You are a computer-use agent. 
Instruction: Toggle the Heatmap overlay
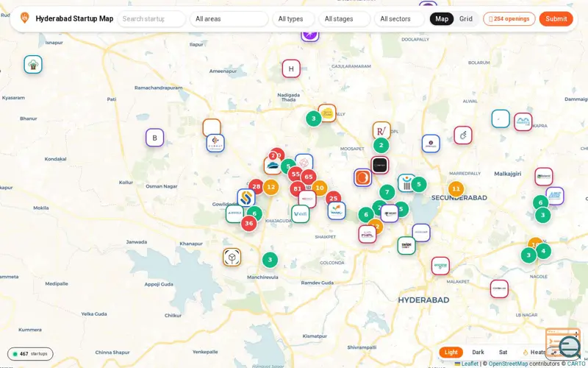[534, 353]
